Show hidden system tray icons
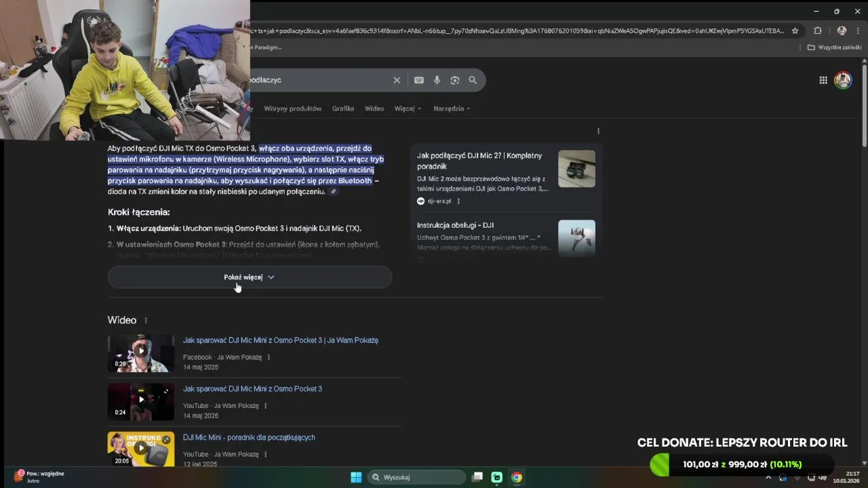The height and width of the screenshot is (488, 868). coord(768,477)
